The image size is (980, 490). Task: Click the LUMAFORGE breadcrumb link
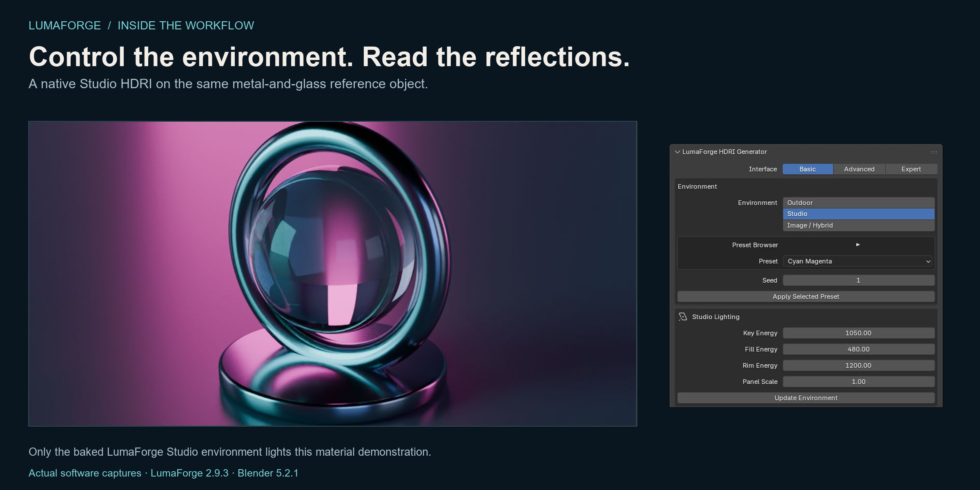pos(65,26)
